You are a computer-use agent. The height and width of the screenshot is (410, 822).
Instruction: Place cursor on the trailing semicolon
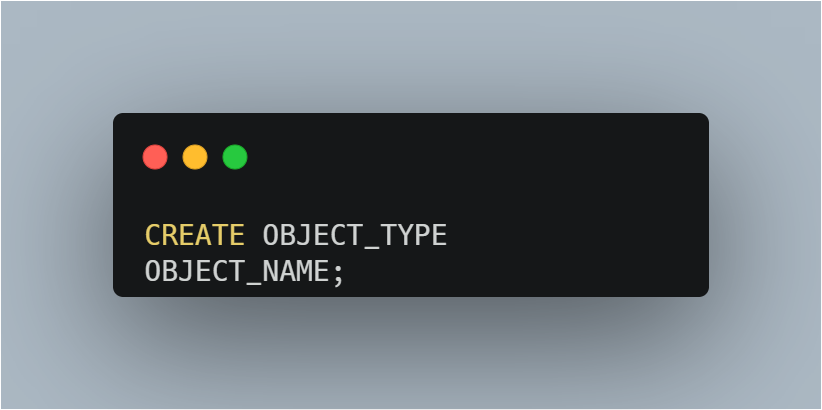click(x=338, y=273)
